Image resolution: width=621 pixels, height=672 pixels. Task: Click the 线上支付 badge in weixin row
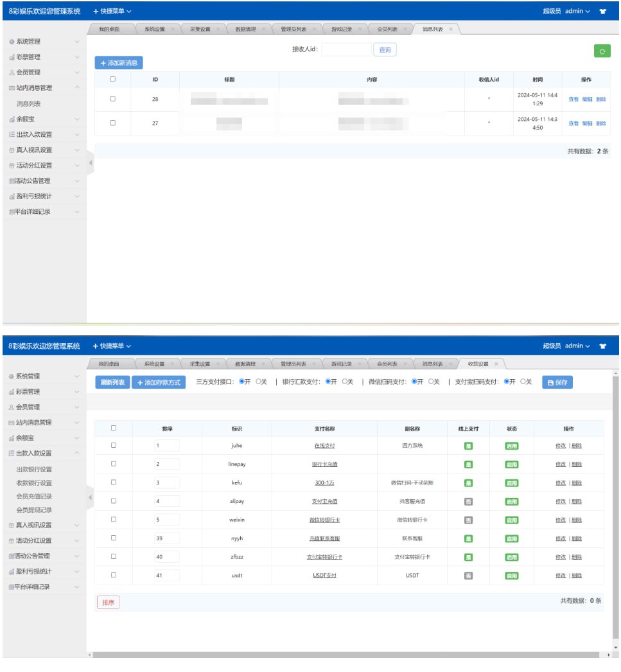coord(469,520)
